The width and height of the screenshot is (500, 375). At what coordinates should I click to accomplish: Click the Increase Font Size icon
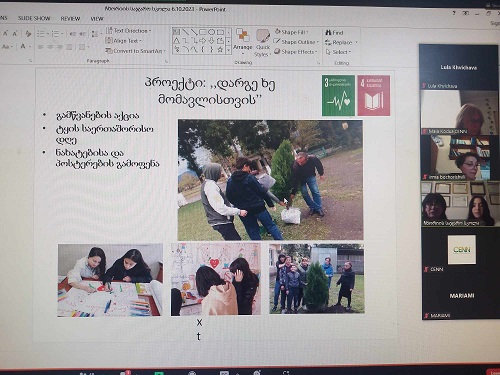click(x=6, y=34)
